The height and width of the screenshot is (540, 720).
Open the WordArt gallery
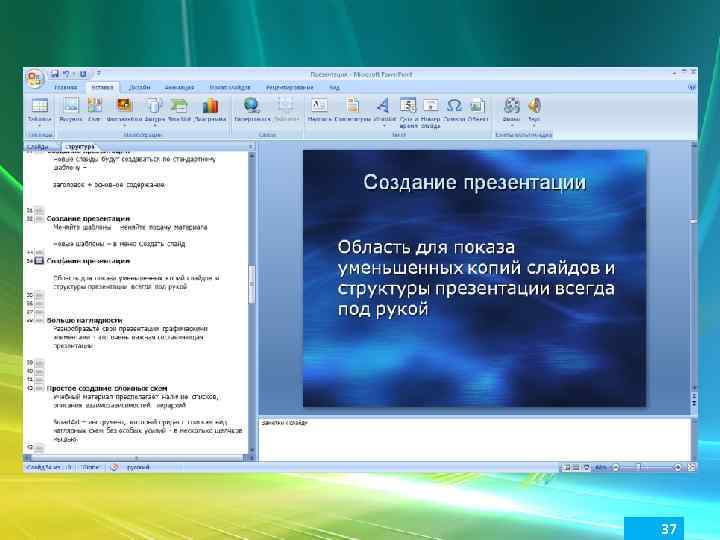click(383, 105)
